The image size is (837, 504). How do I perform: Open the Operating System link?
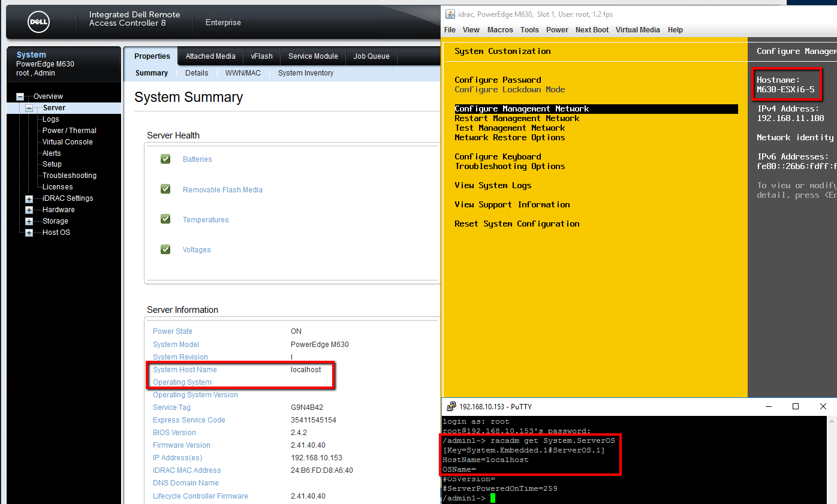point(182,382)
